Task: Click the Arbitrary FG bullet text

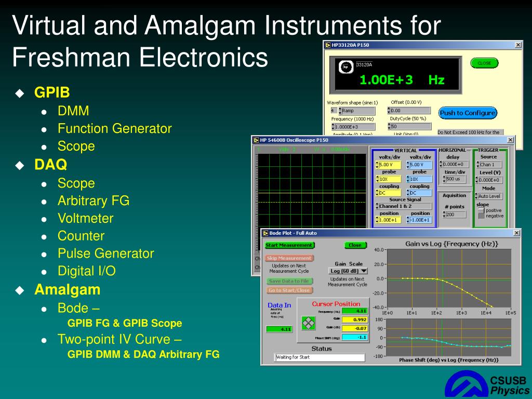Action: point(94,201)
